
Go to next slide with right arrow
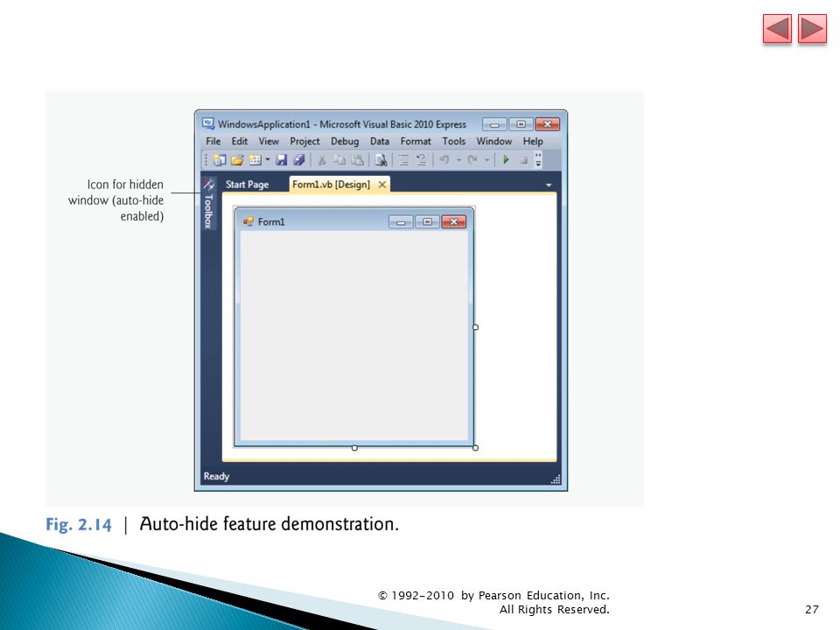coord(812,29)
